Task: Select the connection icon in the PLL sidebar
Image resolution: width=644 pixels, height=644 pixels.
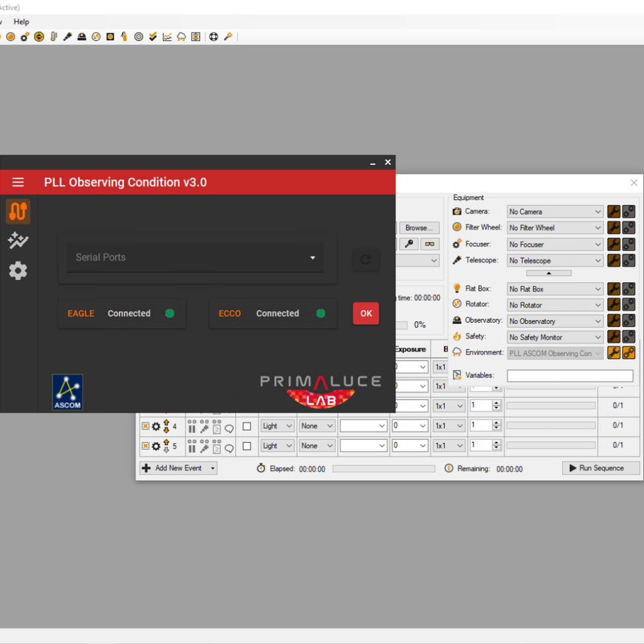Action: click(x=18, y=211)
